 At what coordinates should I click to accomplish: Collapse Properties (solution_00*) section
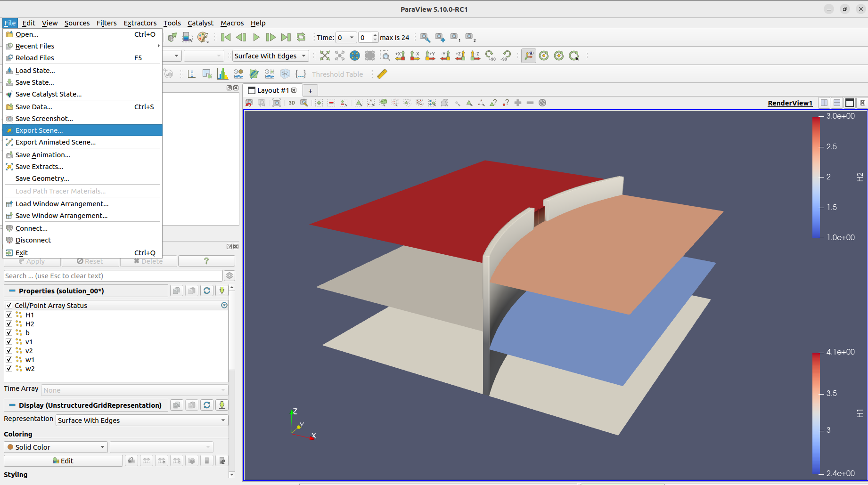(x=12, y=291)
